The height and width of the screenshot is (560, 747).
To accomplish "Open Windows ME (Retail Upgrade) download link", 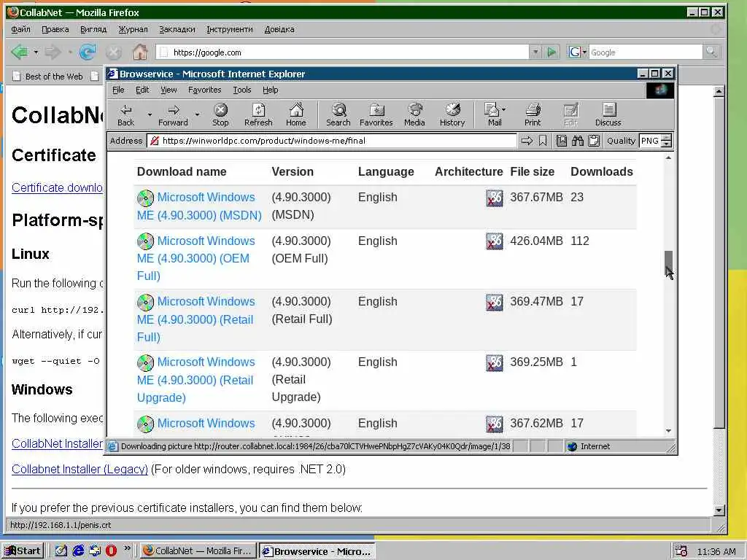I will tap(196, 379).
